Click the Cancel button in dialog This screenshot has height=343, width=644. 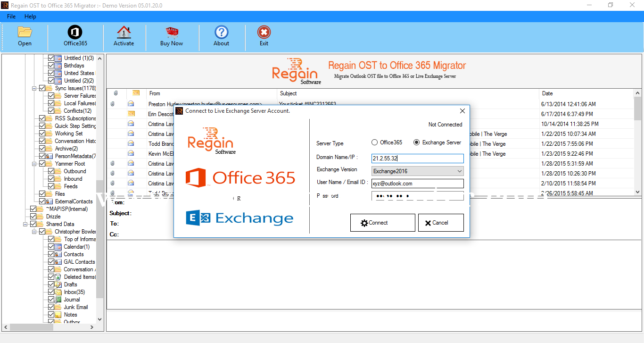coord(441,223)
